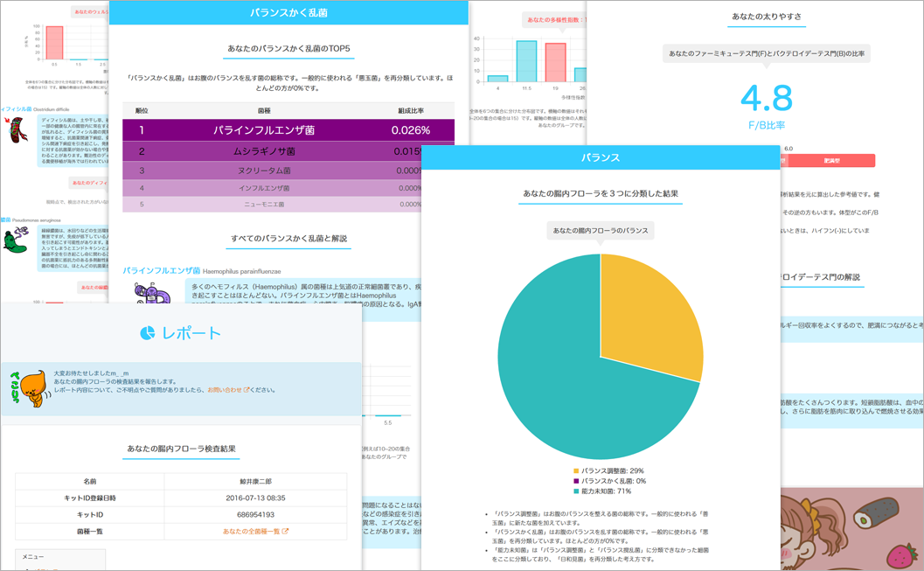
Task: Click the pie chart icon beside レポート
Action: (147, 333)
